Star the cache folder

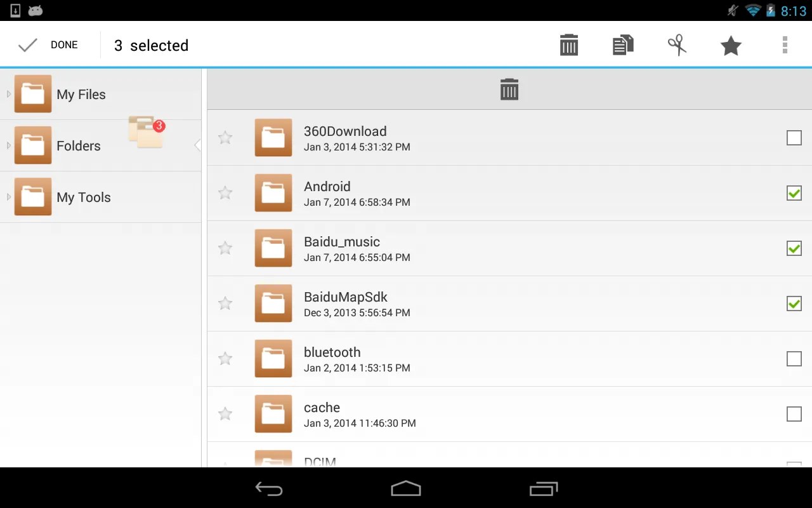pos(225,414)
